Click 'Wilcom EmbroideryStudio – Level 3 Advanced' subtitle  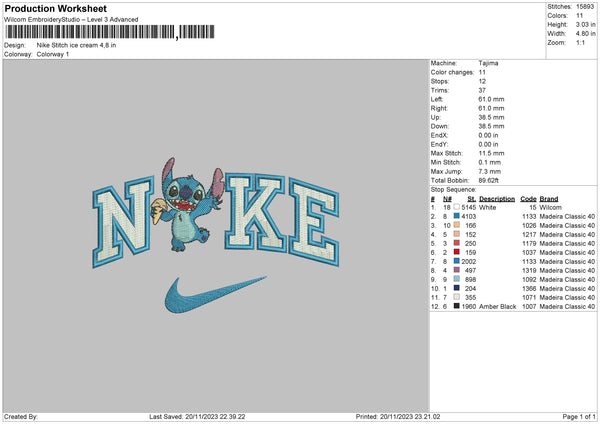coord(71,20)
